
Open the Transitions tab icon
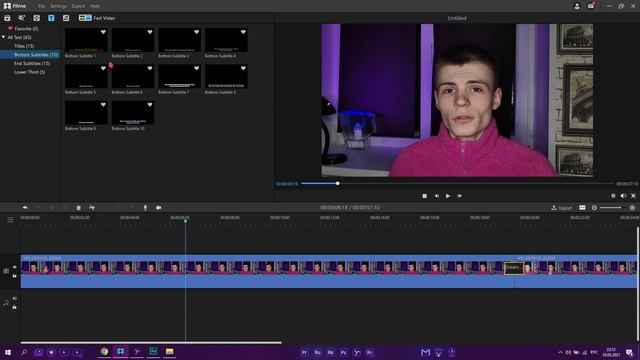click(x=36, y=18)
